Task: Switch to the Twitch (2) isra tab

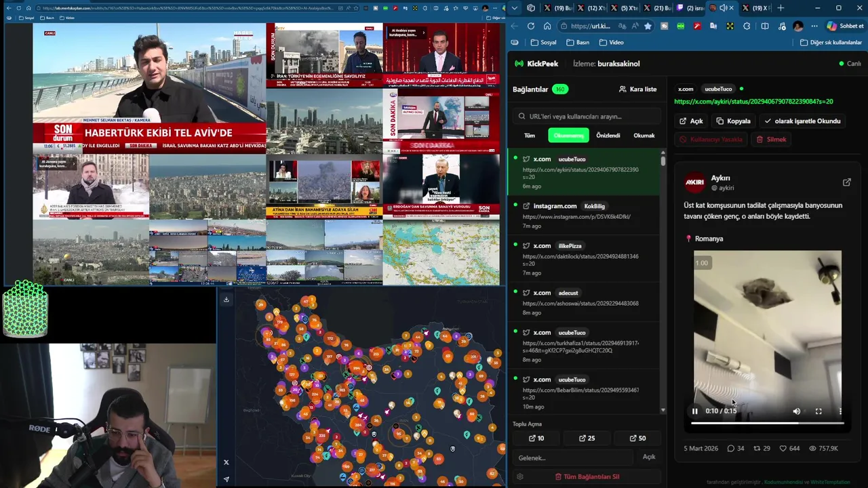Action: click(x=690, y=8)
